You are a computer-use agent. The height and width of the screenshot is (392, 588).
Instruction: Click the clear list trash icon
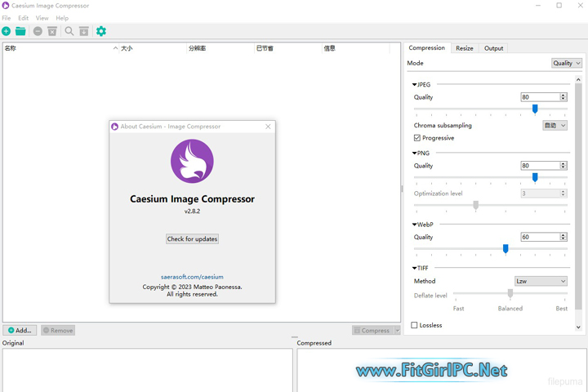52,31
